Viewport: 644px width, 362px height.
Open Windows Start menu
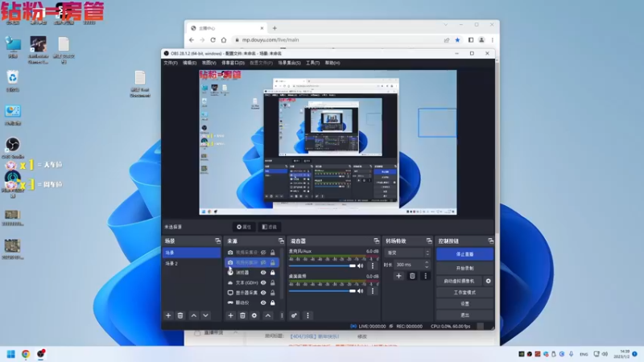click(11, 354)
